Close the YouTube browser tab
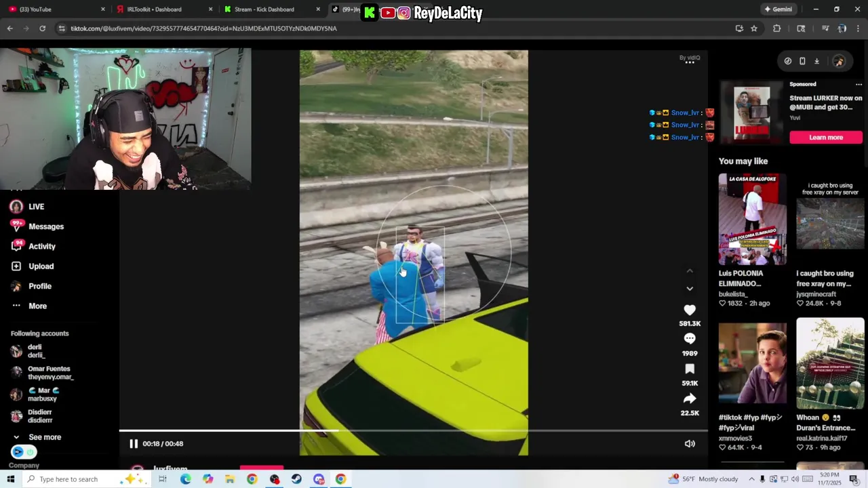868x488 pixels. [103, 9]
